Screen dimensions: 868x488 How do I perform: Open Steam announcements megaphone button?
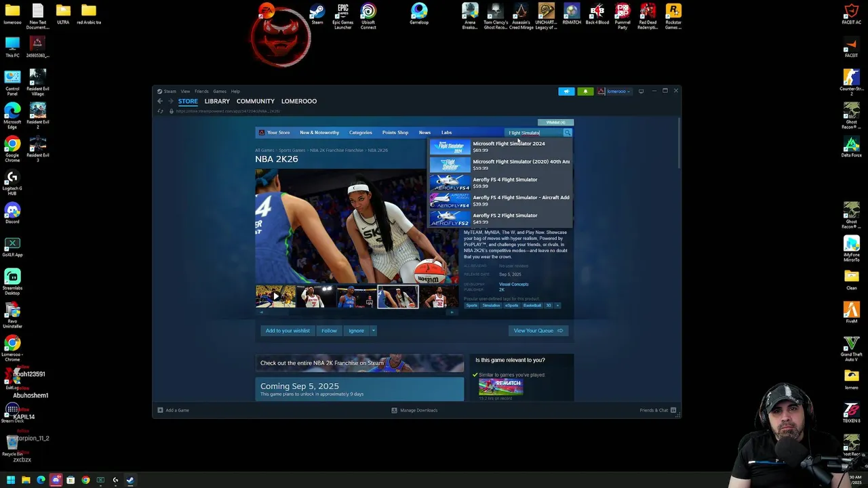(566, 91)
